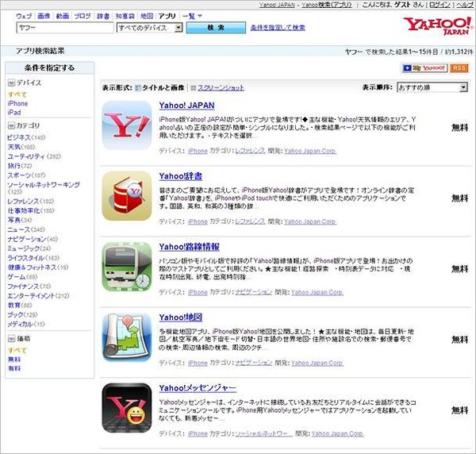Open the Yahoo!メッセンジャー smiley icon
This screenshot has width=476, height=454.
click(x=127, y=408)
